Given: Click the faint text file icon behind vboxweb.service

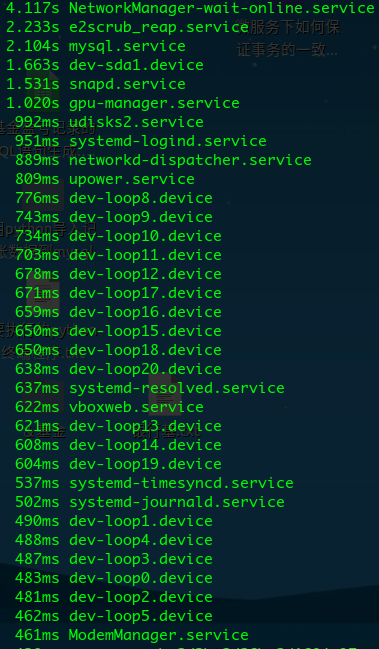Looking at the screenshot, I should [x=165, y=394].
